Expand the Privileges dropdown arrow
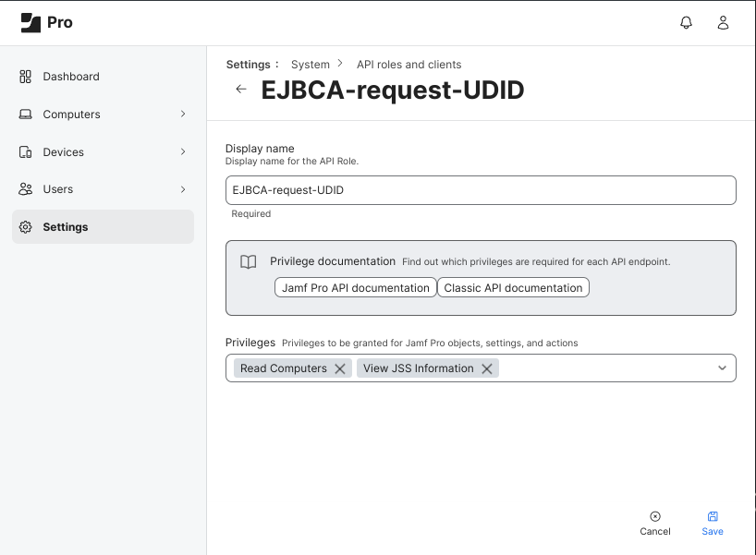 coord(722,368)
